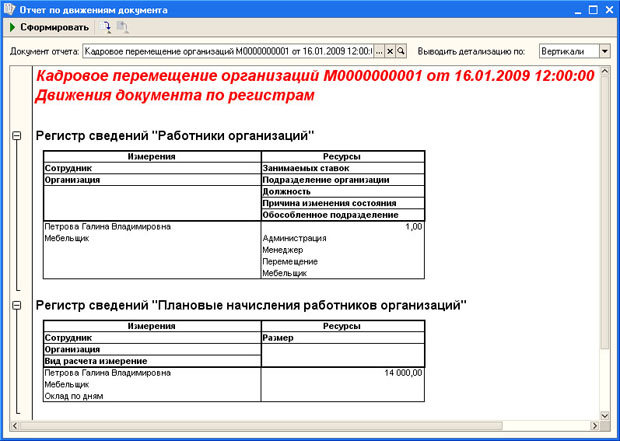
Task: Click the vertical scrollbar thumb
Action: (605, 212)
